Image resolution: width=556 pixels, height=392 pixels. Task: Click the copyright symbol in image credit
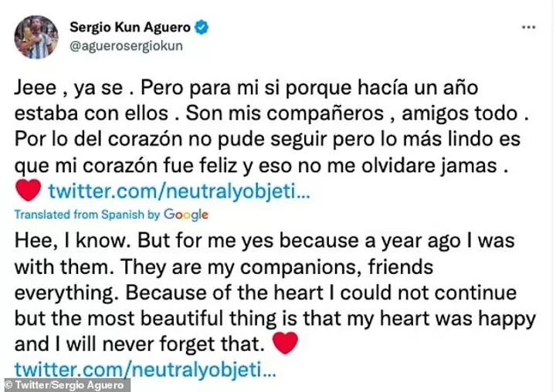click(8, 385)
